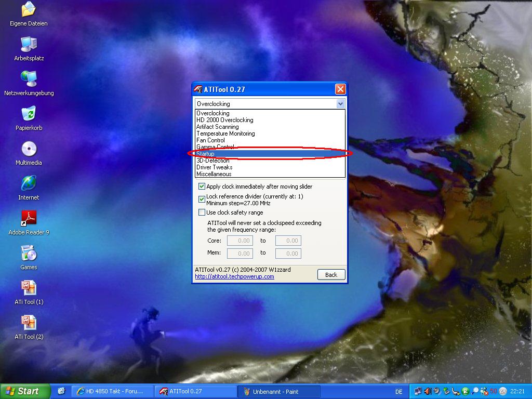Select Driver Tweaks list entry
This screenshot has height=399, width=532.
(x=270, y=167)
